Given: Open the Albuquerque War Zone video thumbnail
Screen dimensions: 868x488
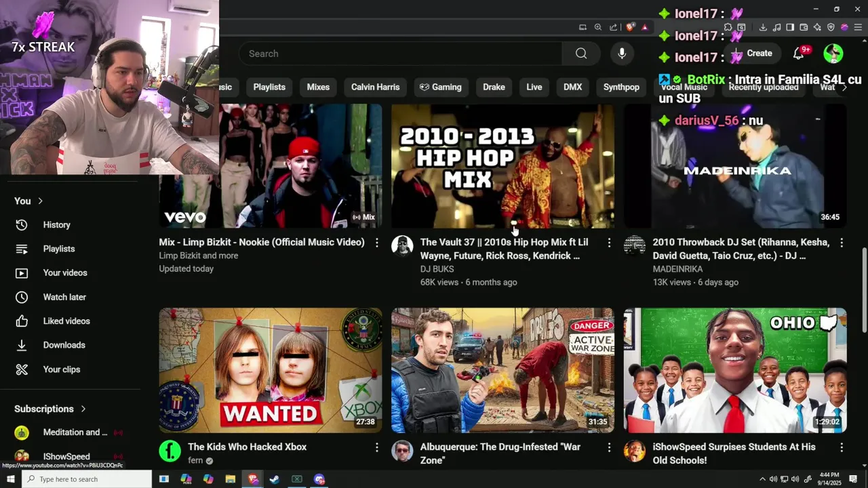Looking at the screenshot, I should click(502, 370).
